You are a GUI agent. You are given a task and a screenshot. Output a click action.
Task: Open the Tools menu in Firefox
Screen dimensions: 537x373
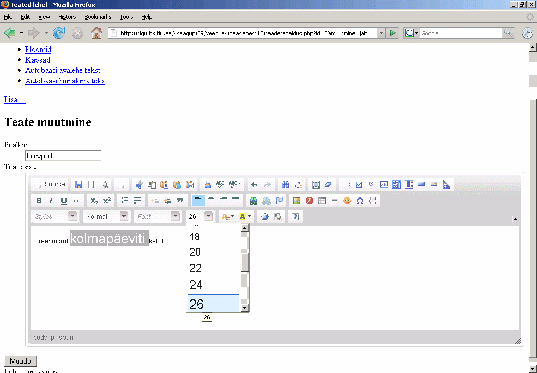(x=126, y=17)
